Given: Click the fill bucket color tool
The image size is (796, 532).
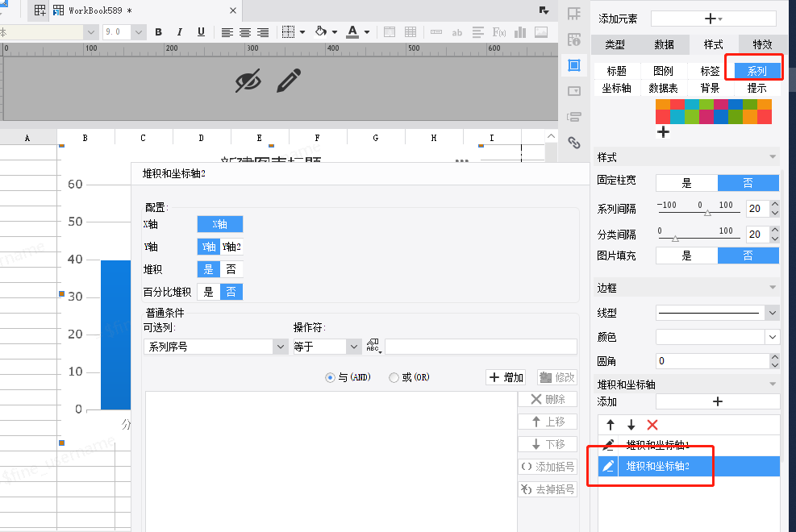Looking at the screenshot, I should click(321, 32).
